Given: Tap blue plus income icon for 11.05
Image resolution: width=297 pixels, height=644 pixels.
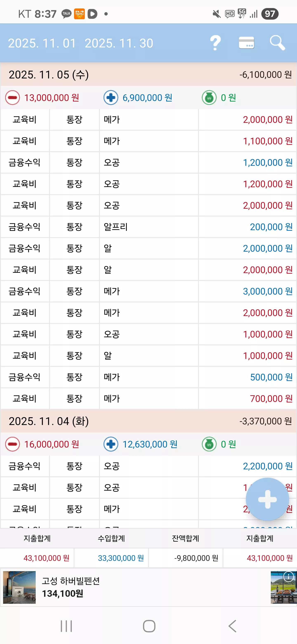Looking at the screenshot, I should coord(111,98).
